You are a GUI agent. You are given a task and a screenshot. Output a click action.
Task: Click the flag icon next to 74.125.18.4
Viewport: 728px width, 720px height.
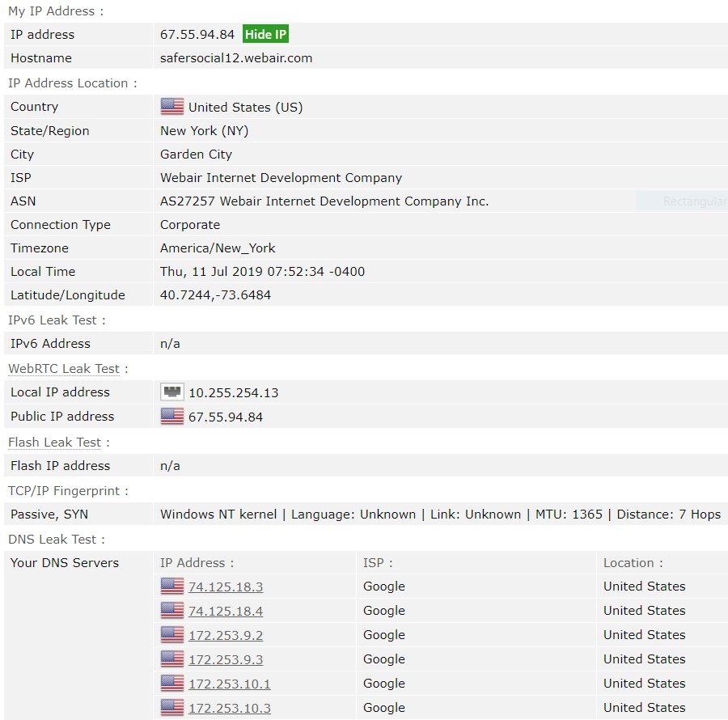coord(172,611)
